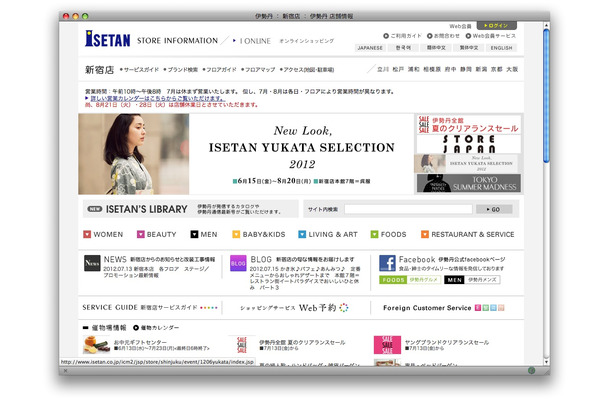Click the site search input field
610x400 pixels.
[x=408, y=209]
